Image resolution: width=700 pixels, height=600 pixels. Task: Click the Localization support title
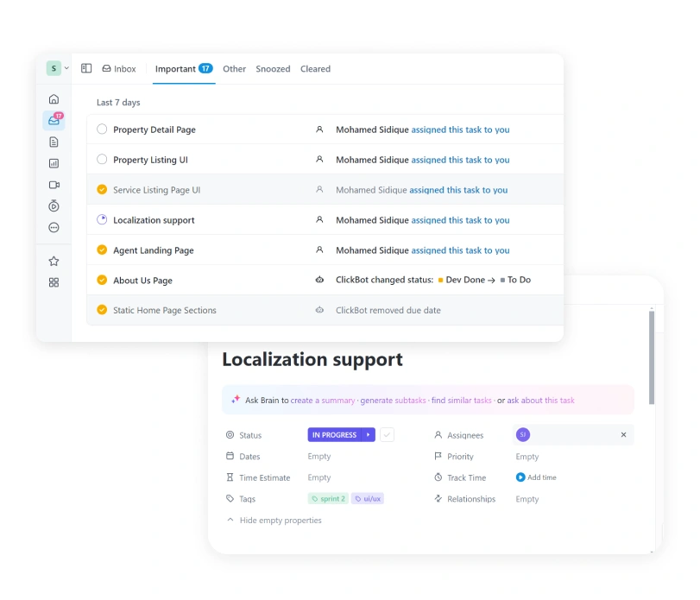click(x=312, y=359)
